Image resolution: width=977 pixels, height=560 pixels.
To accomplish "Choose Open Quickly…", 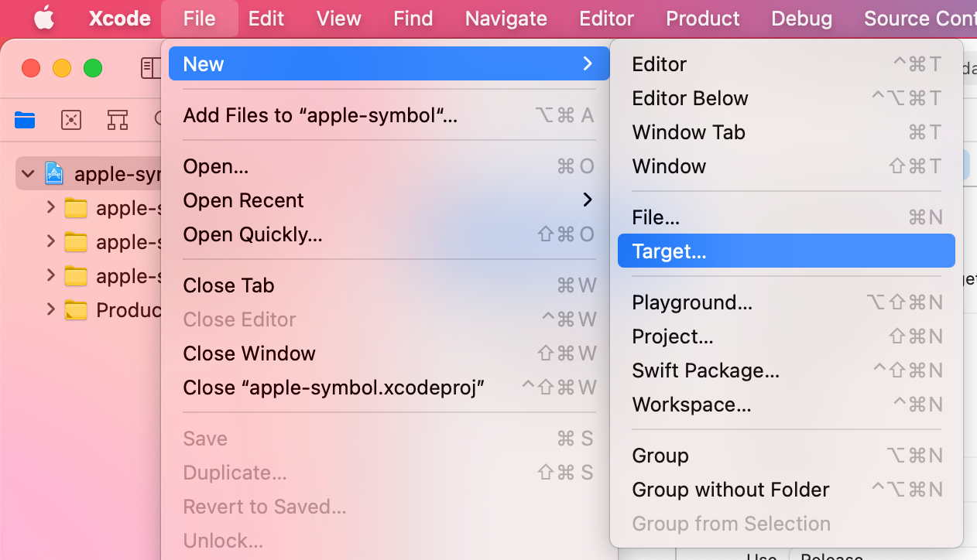I will point(389,234).
